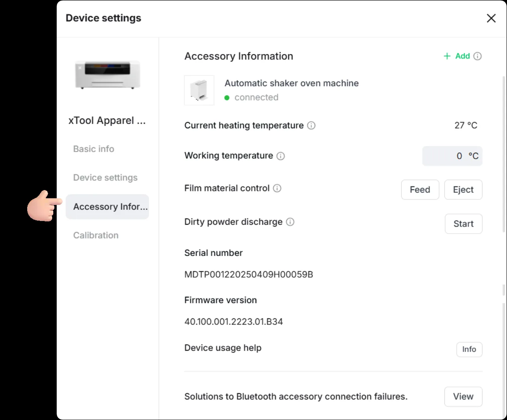This screenshot has width=507, height=420.
Task: Open the Basic info section
Action: [x=94, y=149]
